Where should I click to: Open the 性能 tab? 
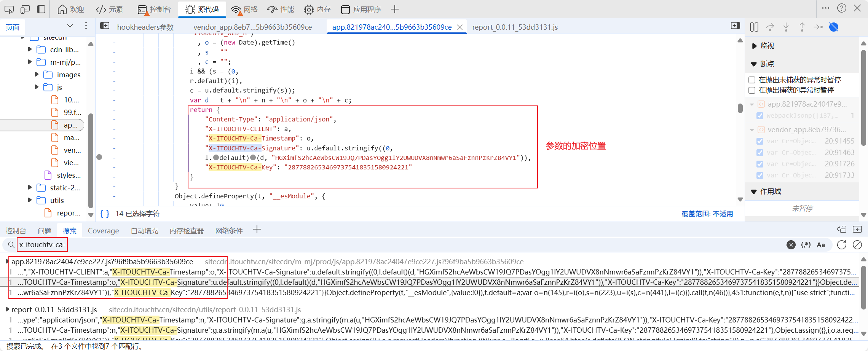tap(281, 9)
